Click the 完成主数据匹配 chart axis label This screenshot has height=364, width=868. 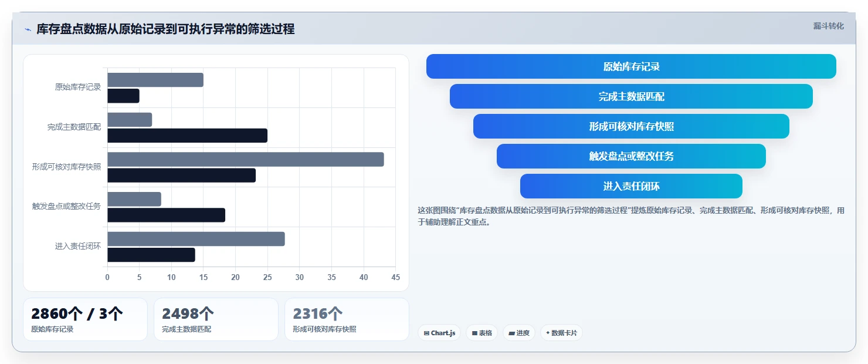point(74,127)
